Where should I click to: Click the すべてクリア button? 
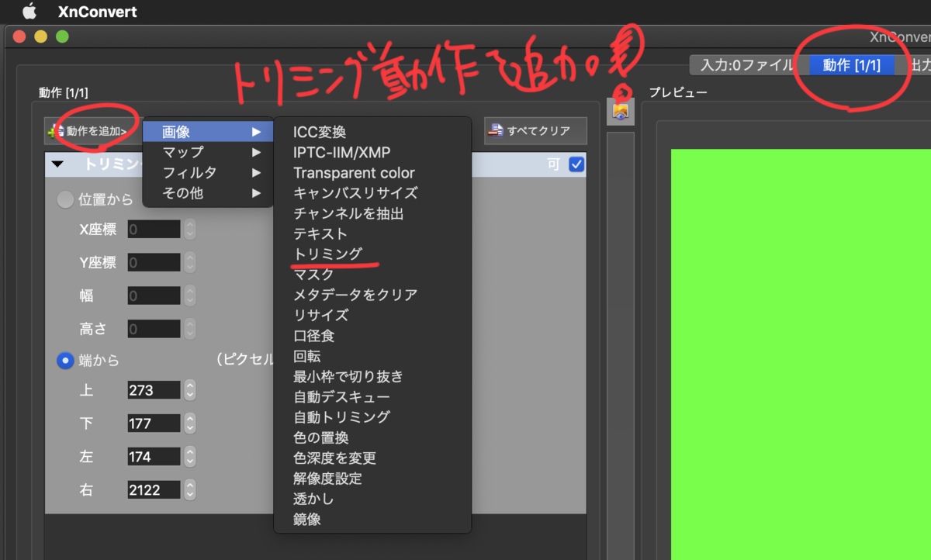535,131
